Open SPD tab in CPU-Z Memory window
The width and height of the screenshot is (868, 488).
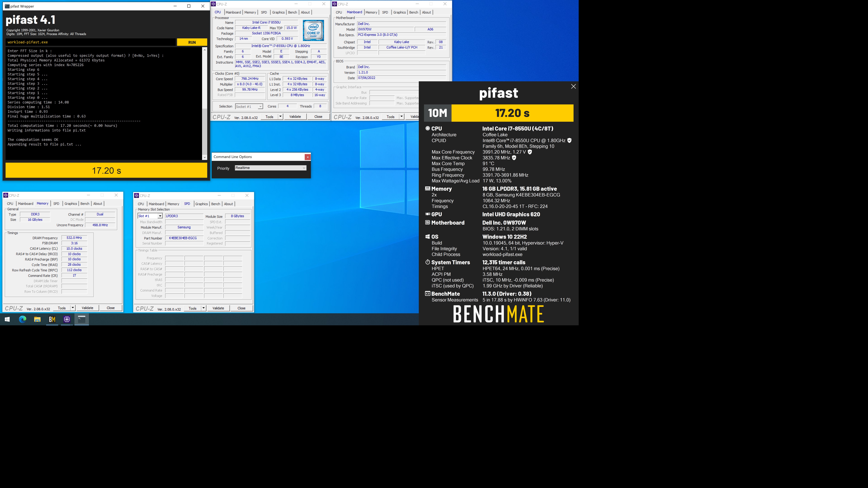pyautogui.click(x=56, y=204)
